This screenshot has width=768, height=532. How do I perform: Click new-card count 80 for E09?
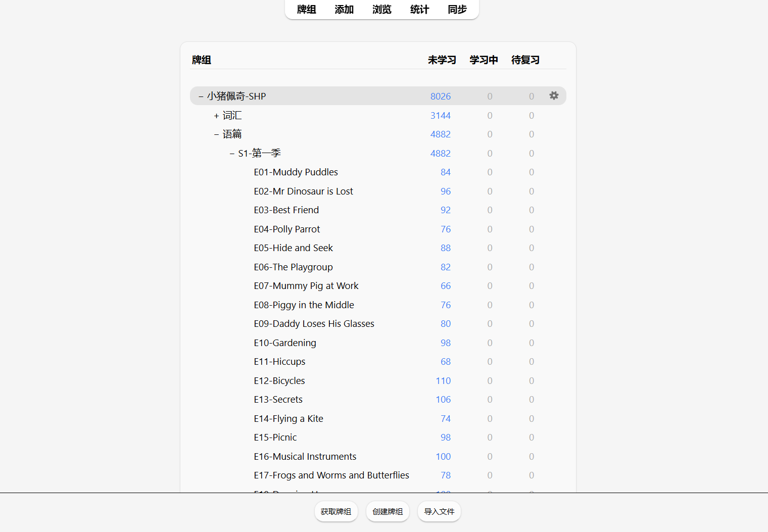(x=446, y=324)
